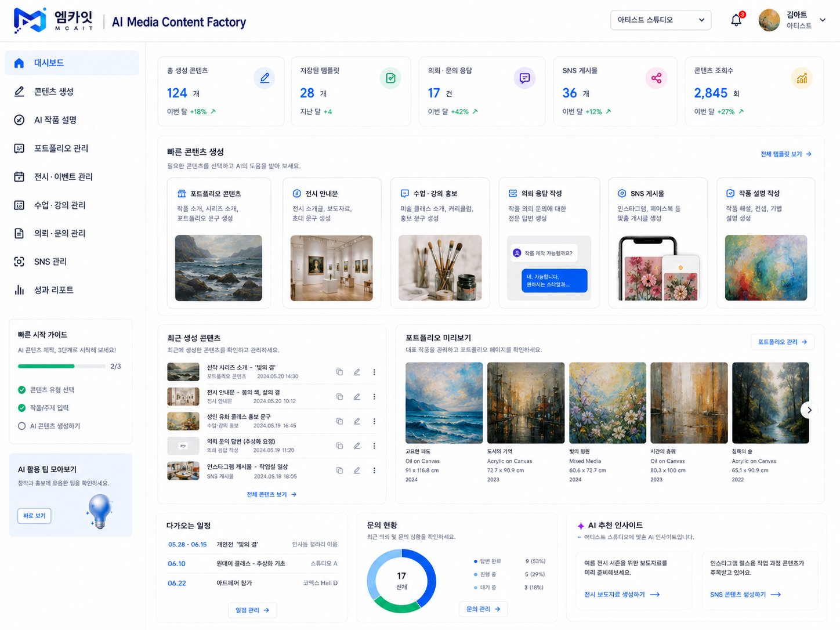Open the notification bell icon
Viewport: 840px width, 630px height.
(x=736, y=20)
